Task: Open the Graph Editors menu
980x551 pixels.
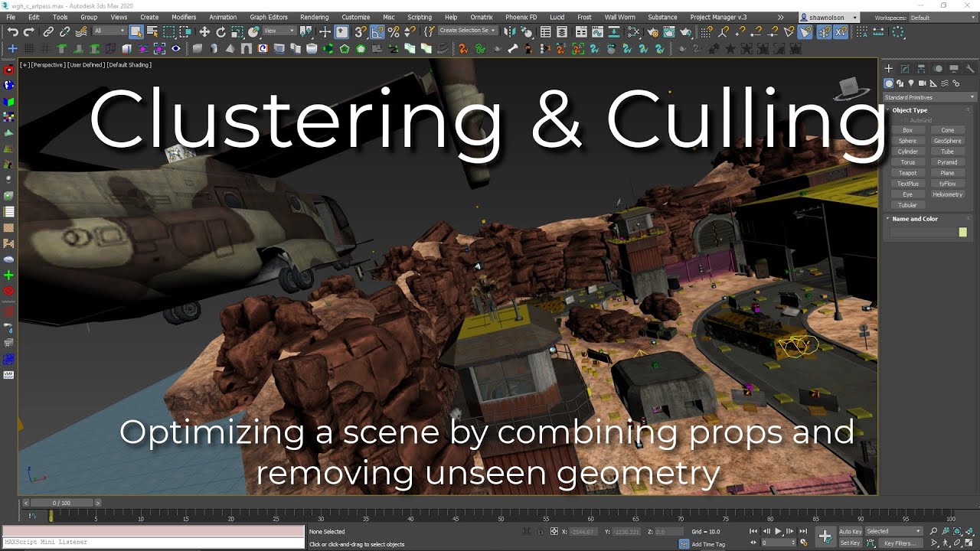Action: point(269,17)
